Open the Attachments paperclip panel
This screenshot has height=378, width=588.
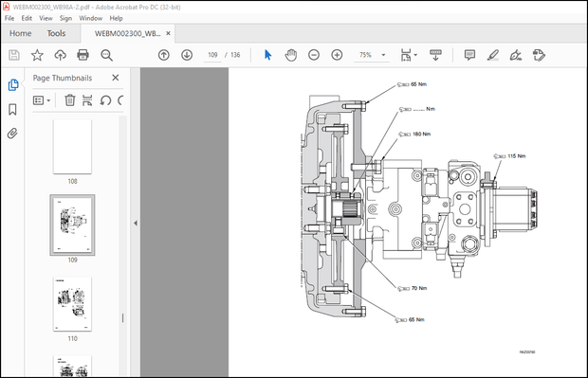[12, 134]
